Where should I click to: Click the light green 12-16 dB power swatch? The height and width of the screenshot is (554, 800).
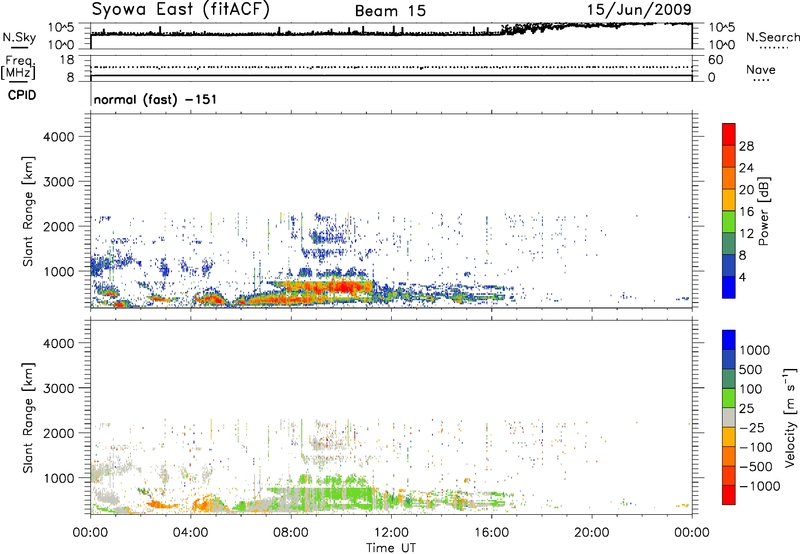(729, 221)
